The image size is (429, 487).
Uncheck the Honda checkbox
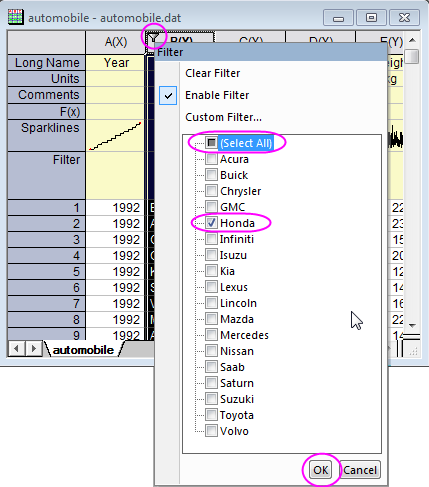coord(211,223)
